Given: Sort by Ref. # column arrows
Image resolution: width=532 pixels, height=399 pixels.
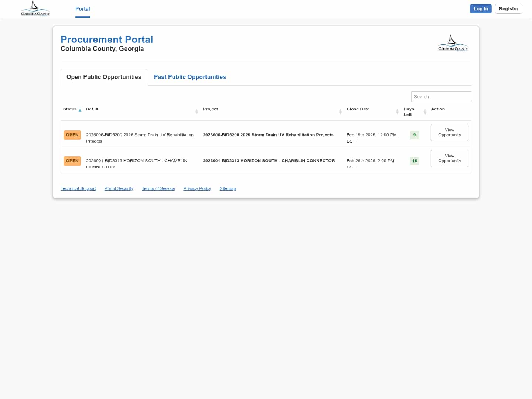Looking at the screenshot, I should (197, 112).
